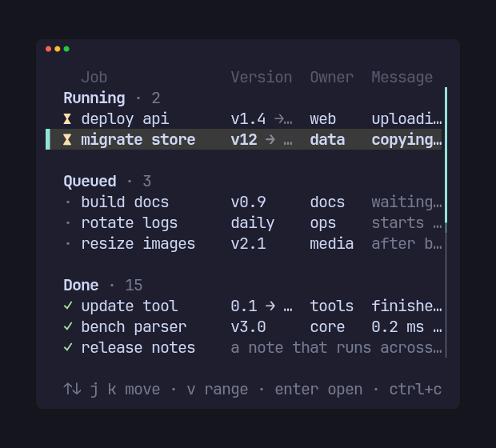Sort by the Owner column header
The height and width of the screenshot is (448, 496).
pos(332,78)
